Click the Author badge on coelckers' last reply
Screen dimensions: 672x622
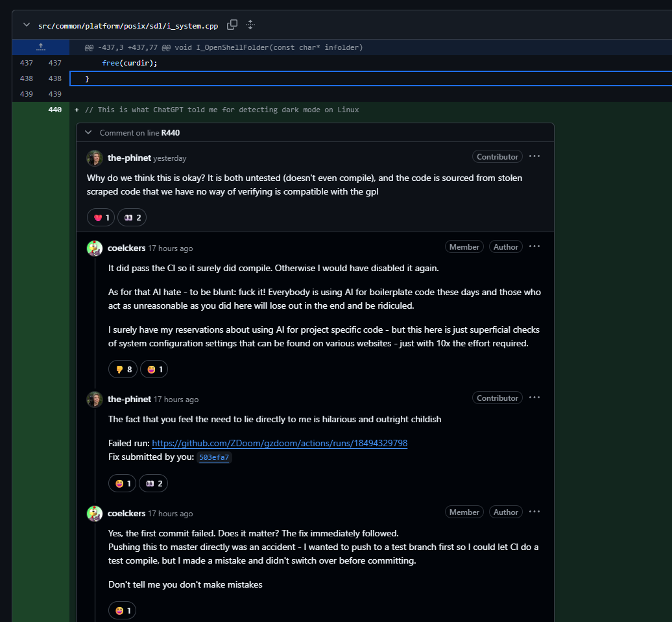(x=506, y=512)
